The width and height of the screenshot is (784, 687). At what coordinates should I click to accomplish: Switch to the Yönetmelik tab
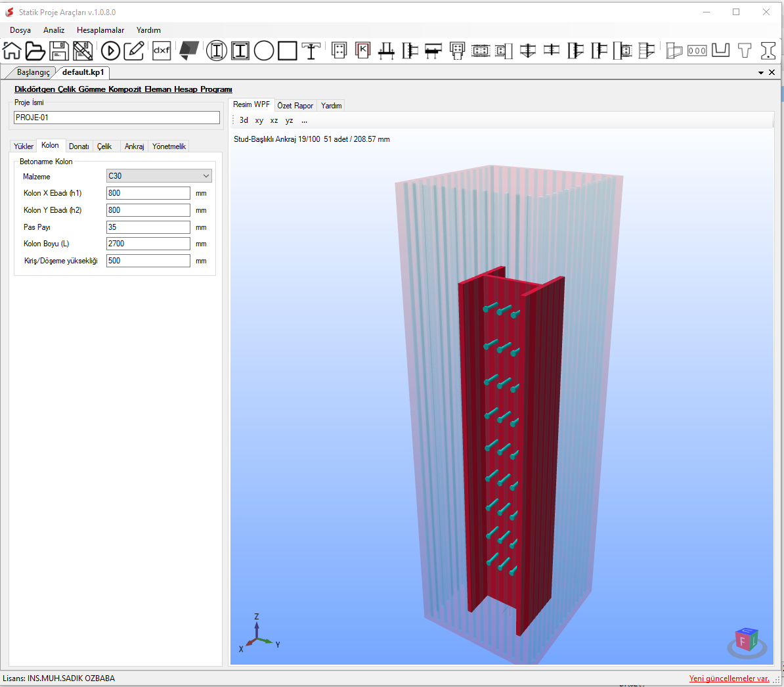click(x=169, y=146)
